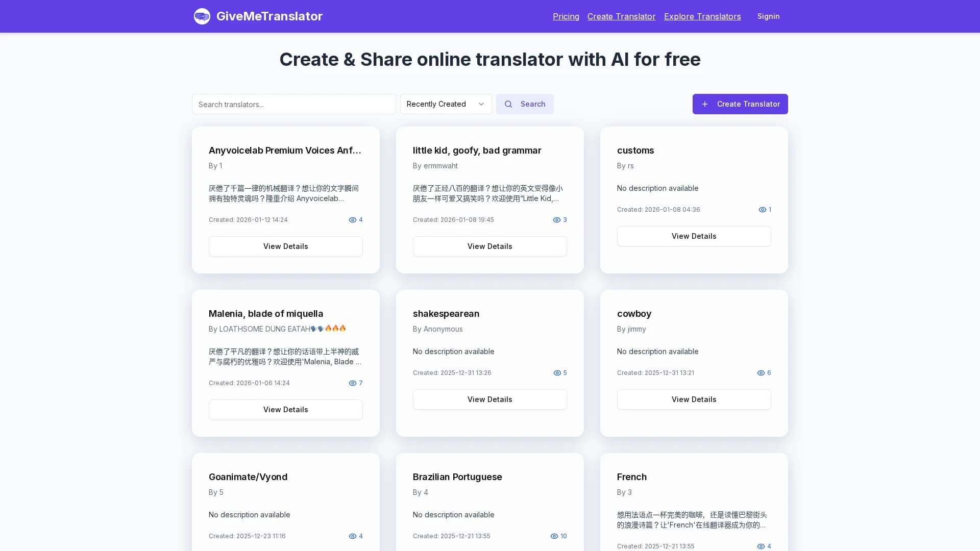Click the eye views icon on Anyvoicelab card

coord(353,220)
